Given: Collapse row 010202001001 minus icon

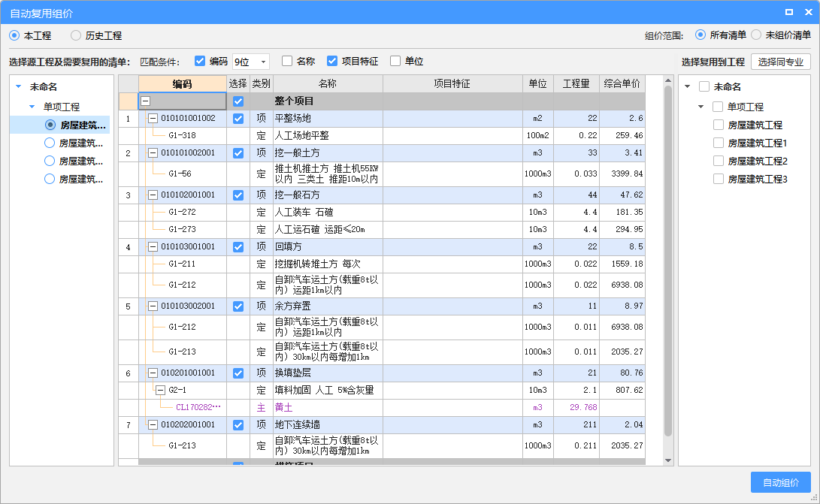Looking at the screenshot, I should pyautogui.click(x=153, y=424).
